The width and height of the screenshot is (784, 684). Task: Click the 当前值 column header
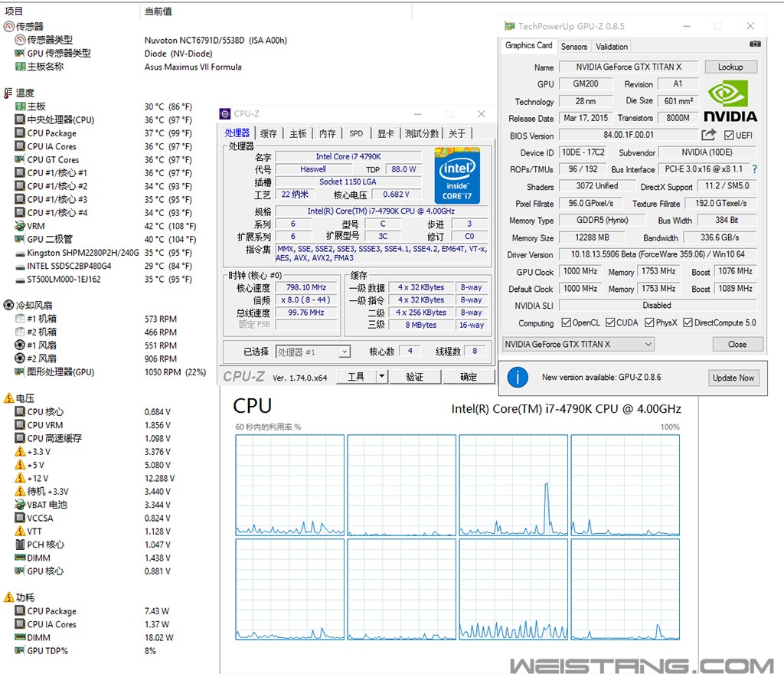click(158, 11)
